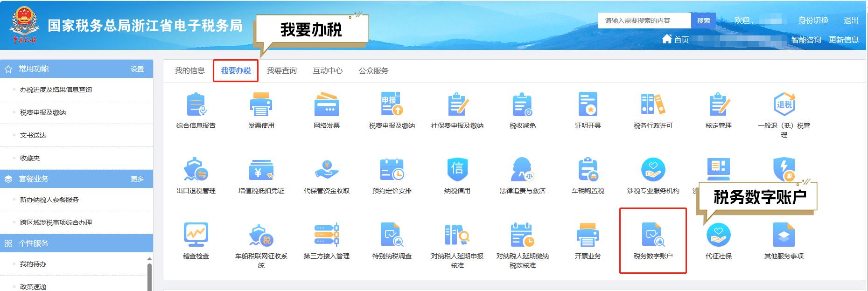
Task: Open 特别纳税调查 icon
Action: point(392,235)
